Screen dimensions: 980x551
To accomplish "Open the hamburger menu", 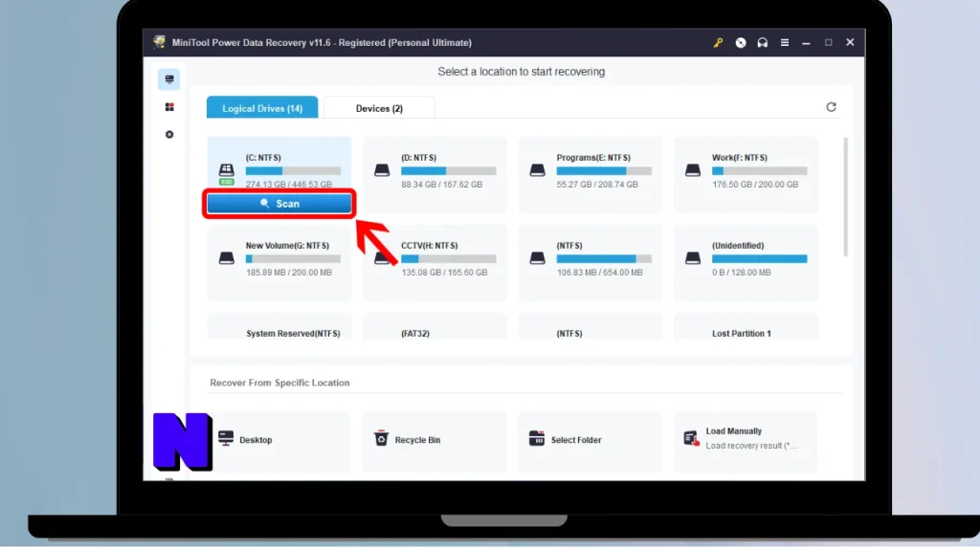I will [785, 42].
